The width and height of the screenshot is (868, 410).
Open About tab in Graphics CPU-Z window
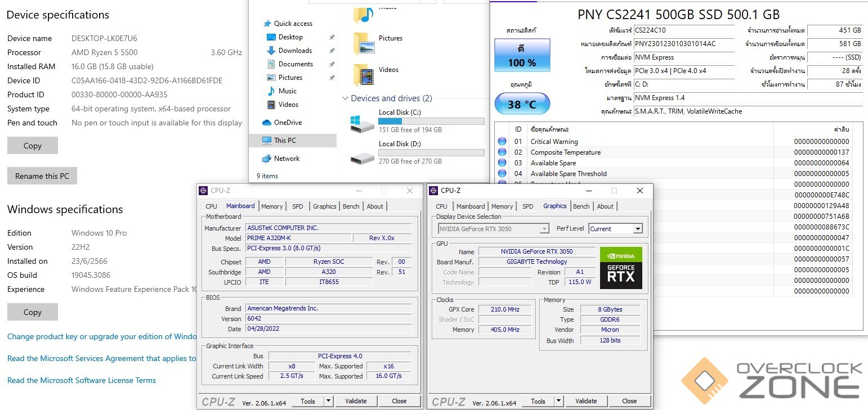click(x=605, y=206)
